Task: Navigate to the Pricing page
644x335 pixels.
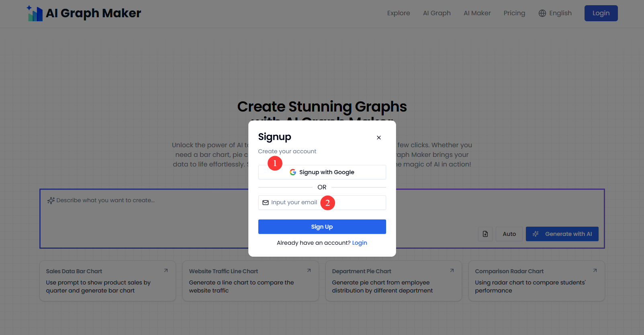Action: tap(514, 13)
